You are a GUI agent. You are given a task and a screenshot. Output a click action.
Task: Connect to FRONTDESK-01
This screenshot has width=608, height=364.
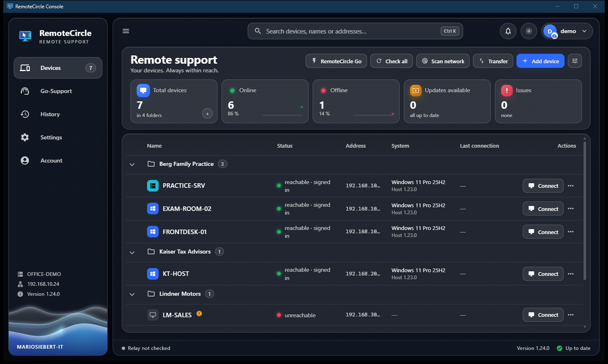[543, 232]
